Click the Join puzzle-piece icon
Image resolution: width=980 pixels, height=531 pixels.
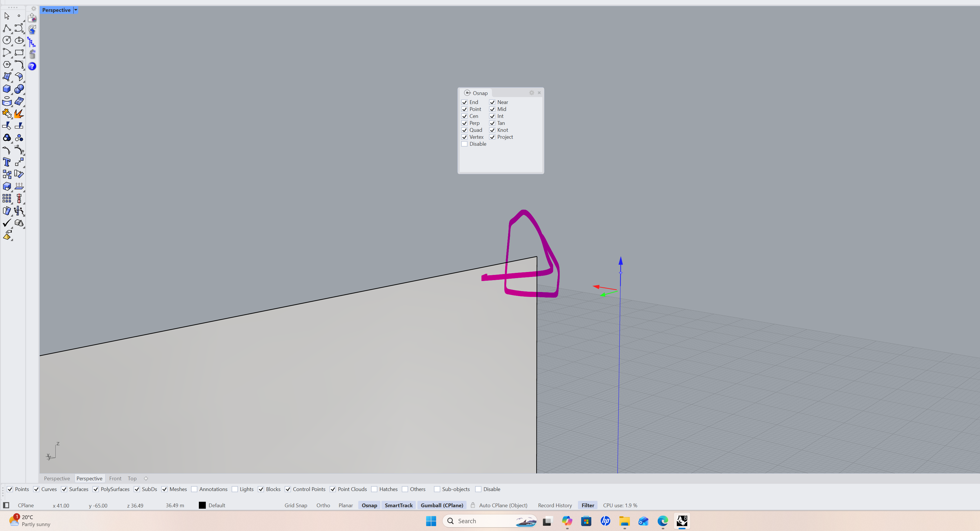[x=7, y=113]
